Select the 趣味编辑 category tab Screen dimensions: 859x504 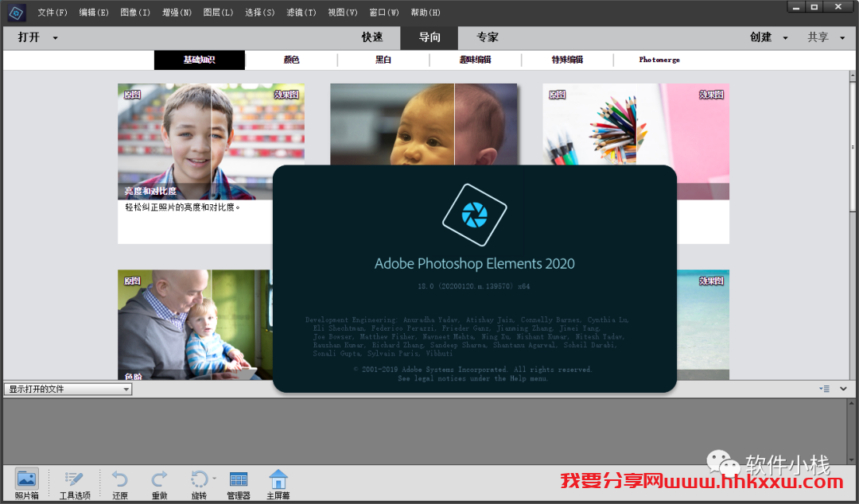(476, 60)
